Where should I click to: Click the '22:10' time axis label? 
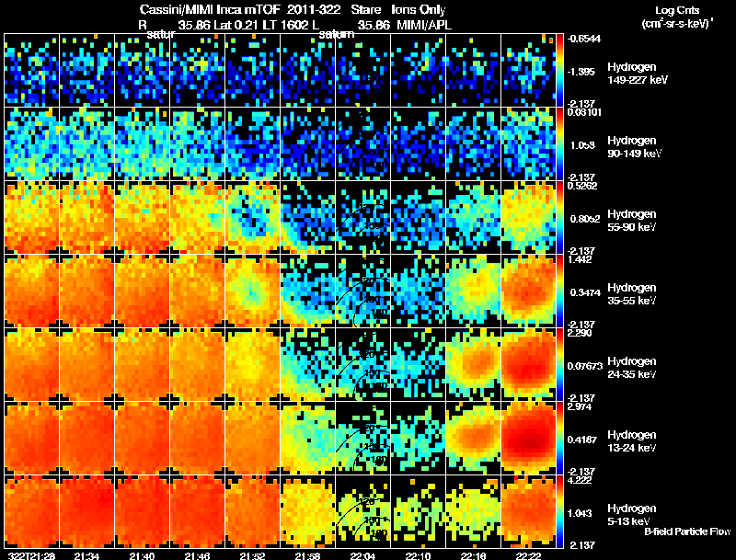tap(418, 555)
